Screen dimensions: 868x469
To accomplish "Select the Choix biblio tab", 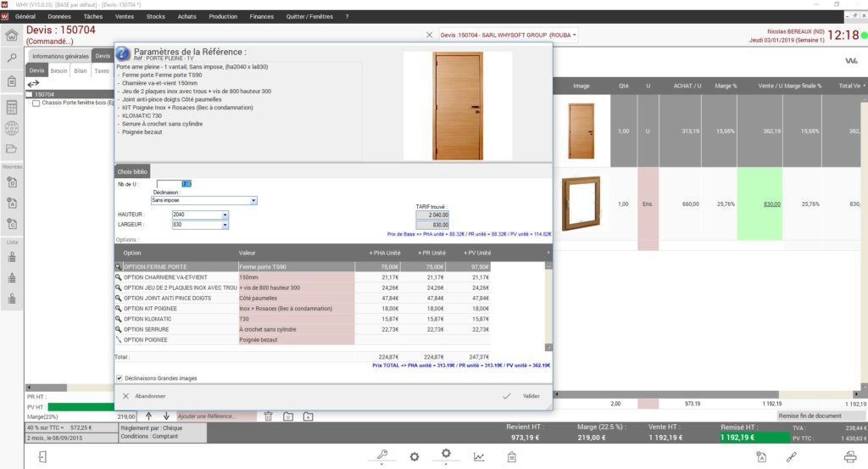I will coord(132,171).
